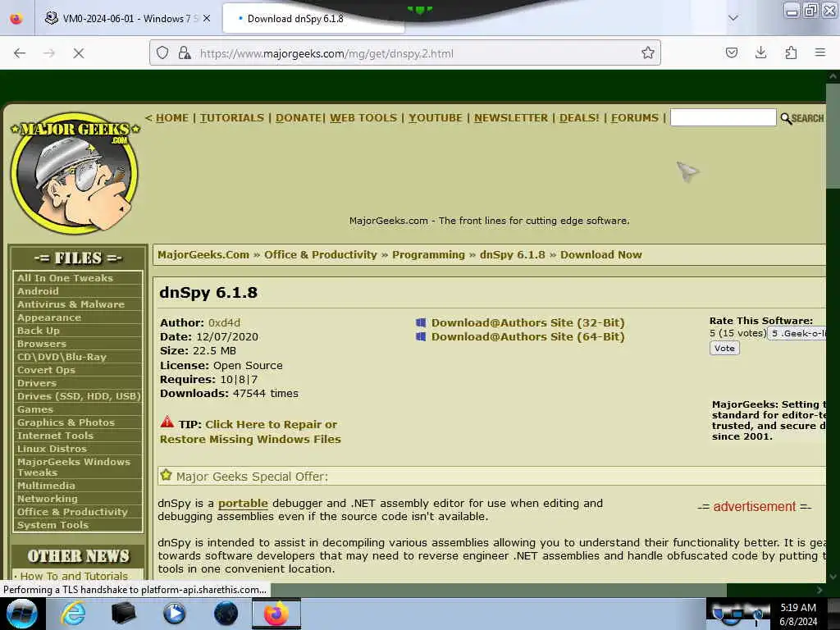
Task: Open the extensions puzzle icon
Action: pos(791,52)
